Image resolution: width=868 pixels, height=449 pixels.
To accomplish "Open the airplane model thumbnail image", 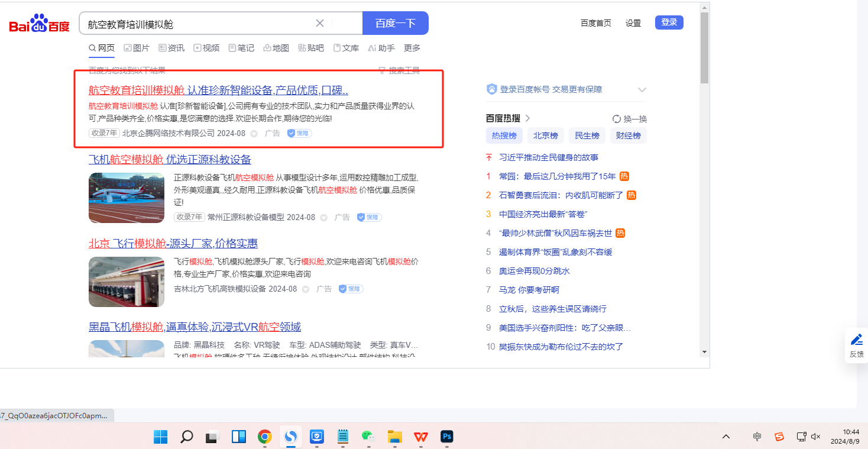I will 127,198.
